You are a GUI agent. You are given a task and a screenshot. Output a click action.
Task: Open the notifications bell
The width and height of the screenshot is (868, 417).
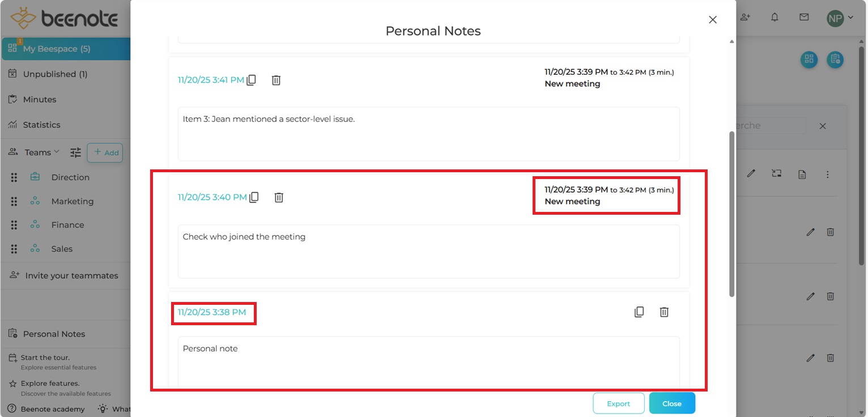[x=775, y=18]
